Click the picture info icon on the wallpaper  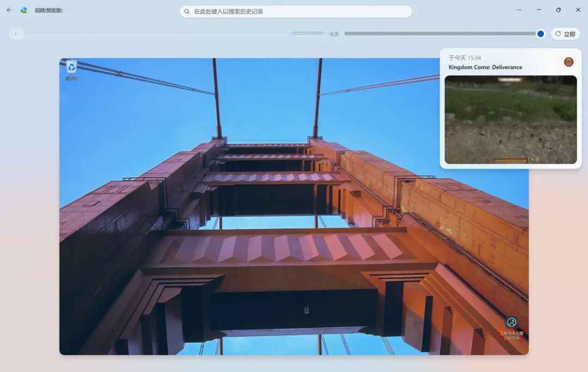pyautogui.click(x=511, y=322)
